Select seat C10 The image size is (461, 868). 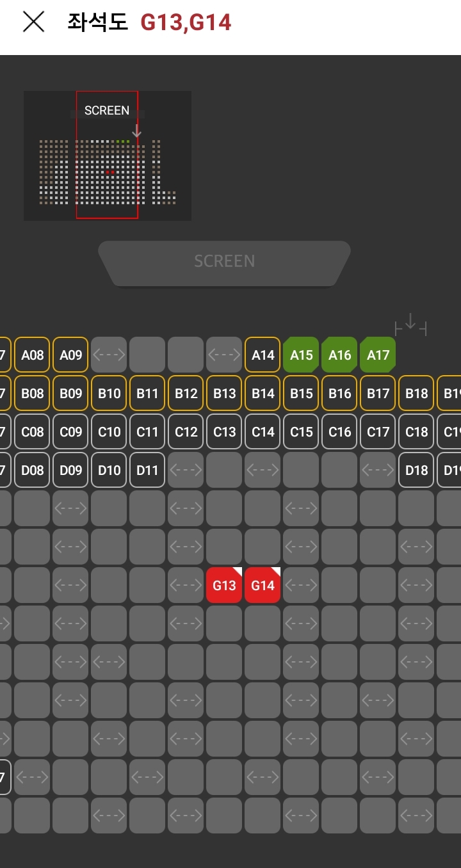[109, 431]
